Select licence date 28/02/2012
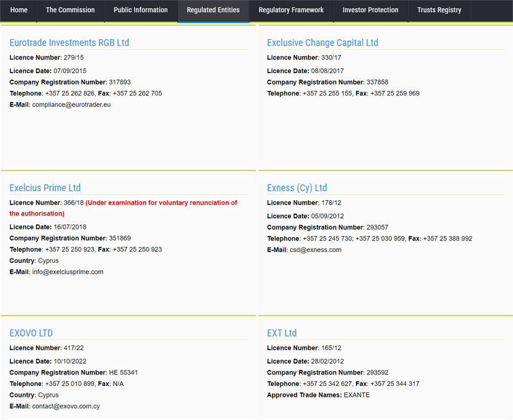Viewport: 513px width, 420px height. pyautogui.click(x=328, y=362)
